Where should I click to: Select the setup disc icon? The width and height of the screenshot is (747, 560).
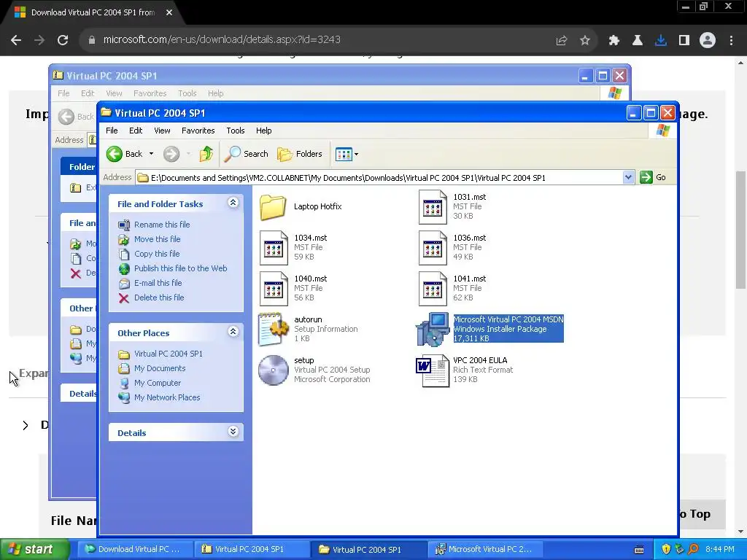point(274,370)
